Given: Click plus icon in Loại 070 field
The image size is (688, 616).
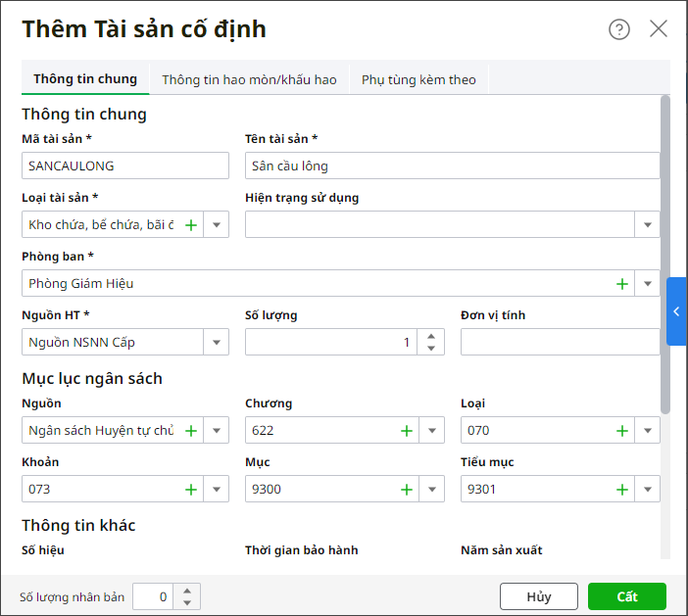Looking at the screenshot, I should (621, 431).
